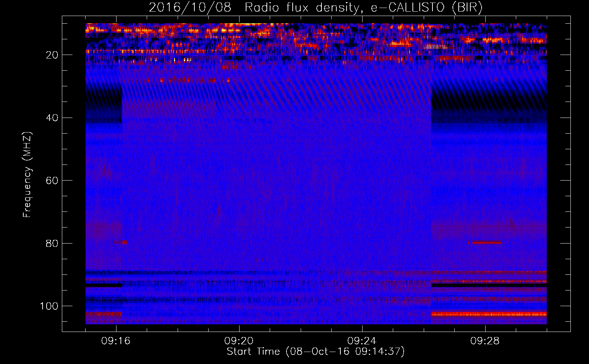Click the plot title with date 2016/10/08
The image size is (589, 364).
point(316,8)
